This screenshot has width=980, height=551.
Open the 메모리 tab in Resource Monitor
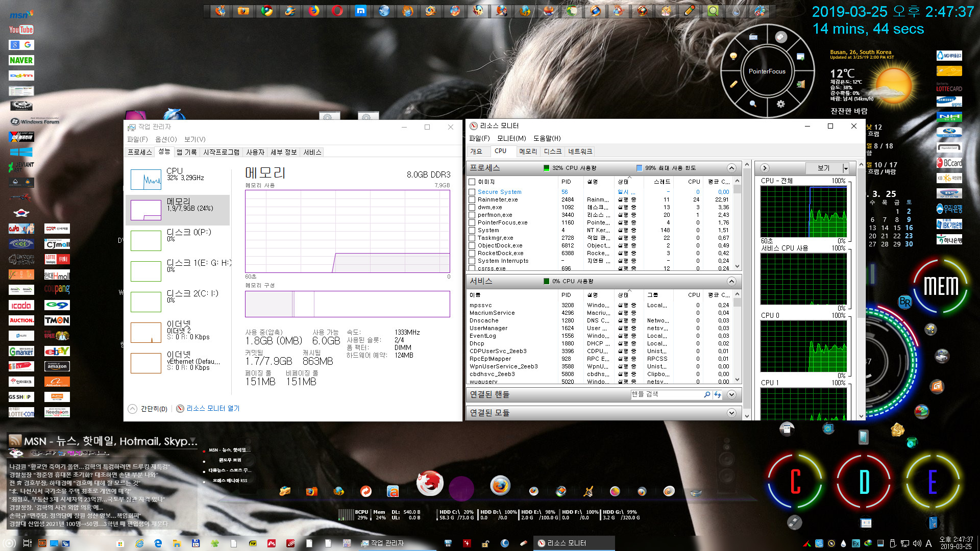click(x=528, y=152)
